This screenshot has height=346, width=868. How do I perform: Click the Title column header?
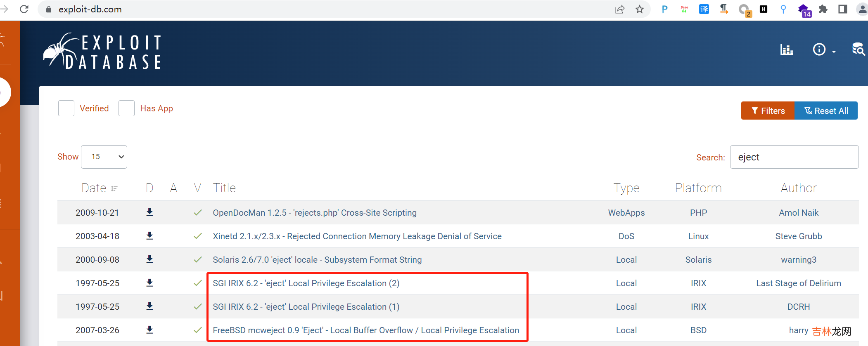[224, 188]
